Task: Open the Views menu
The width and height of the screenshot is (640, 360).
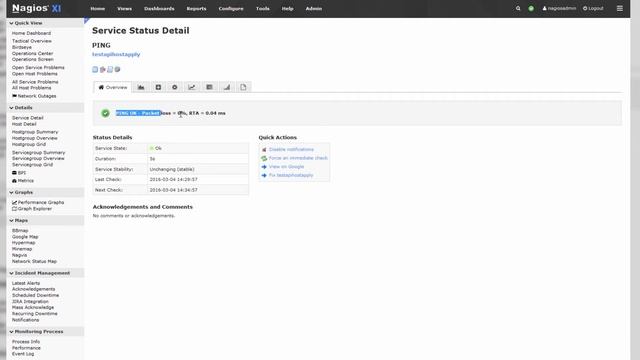Action: (x=124, y=9)
